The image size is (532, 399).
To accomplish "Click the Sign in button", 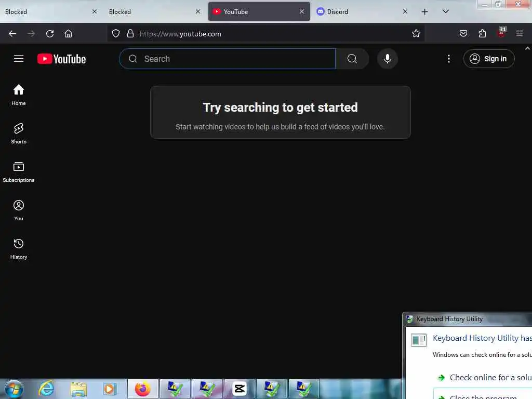I will coord(488,59).
